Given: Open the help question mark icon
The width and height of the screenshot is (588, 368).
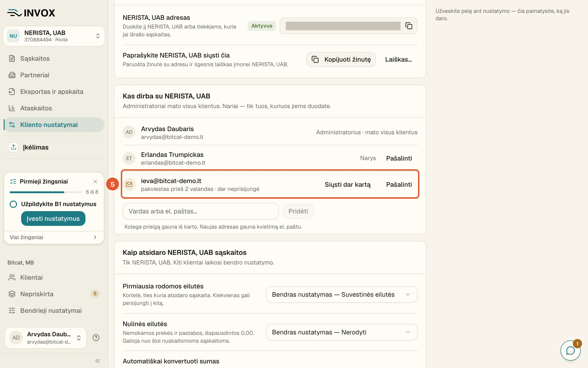Looking at the screenshot, I should point(96,338).
